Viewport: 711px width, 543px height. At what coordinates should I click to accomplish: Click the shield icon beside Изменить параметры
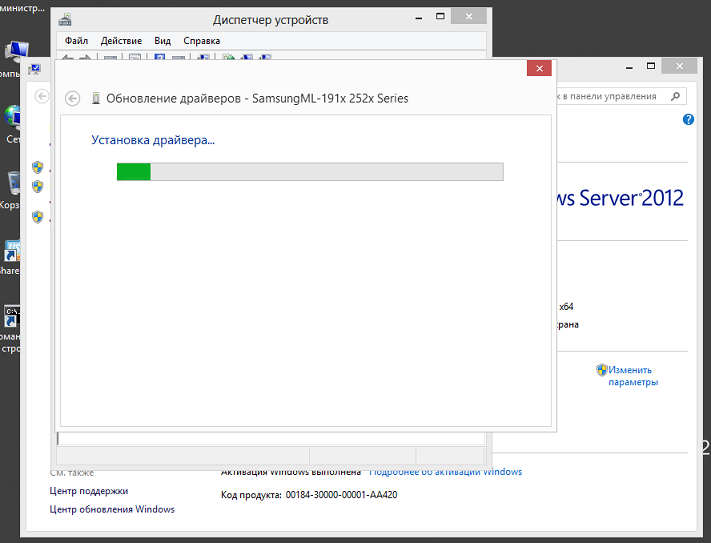(602, 369)
